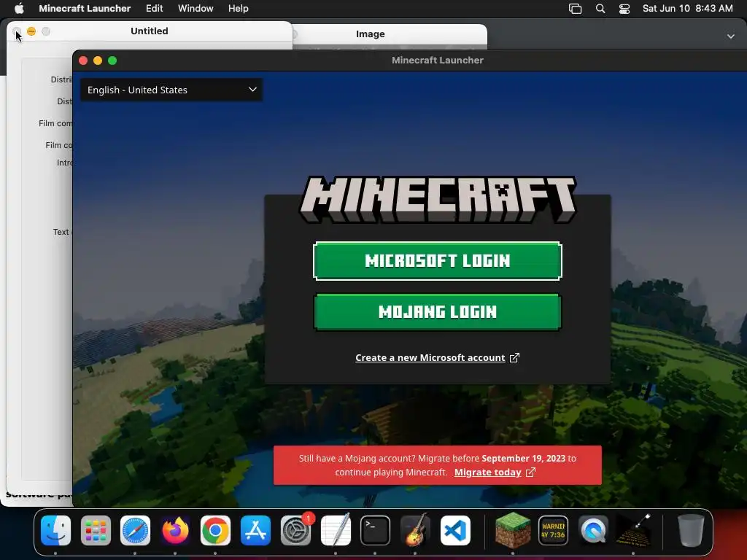Click the Minecraft grass block Dock icon

coord(513,530)
